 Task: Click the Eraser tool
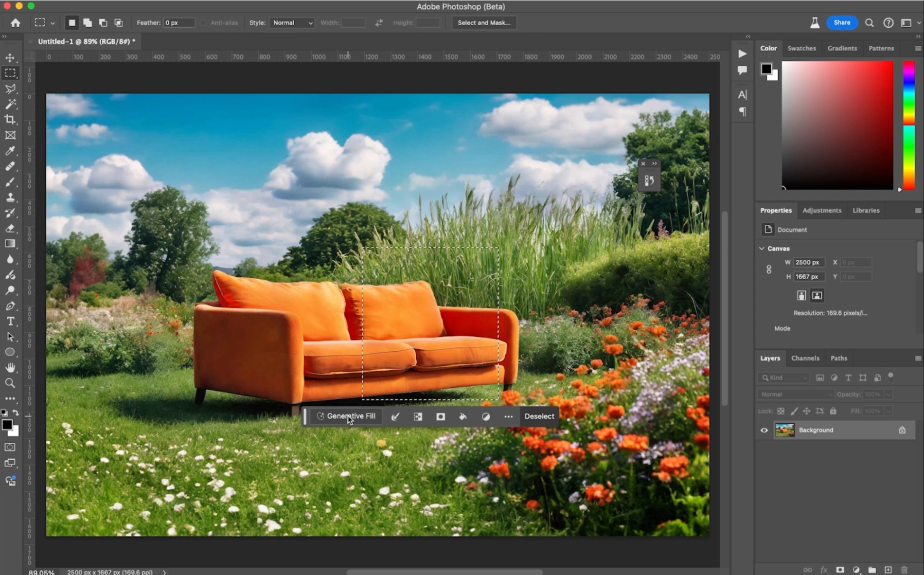click(10, 228)
